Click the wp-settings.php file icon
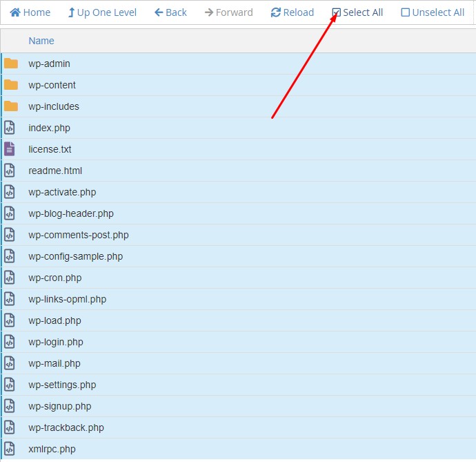Viewport: 476px width, 462px height. 10,385
